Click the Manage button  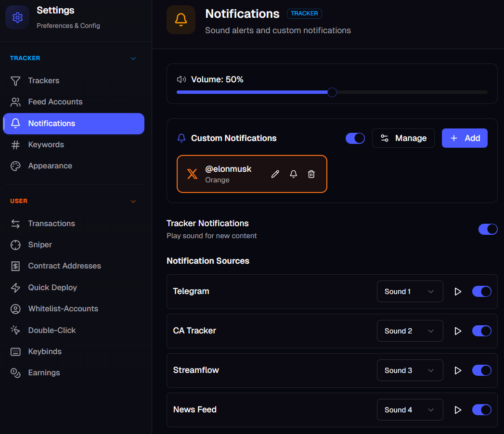tap(403, 138)
